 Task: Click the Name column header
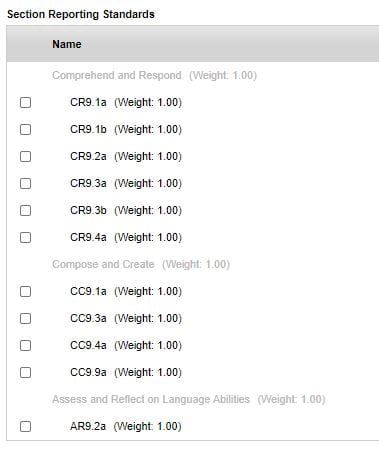pos(67,44)
